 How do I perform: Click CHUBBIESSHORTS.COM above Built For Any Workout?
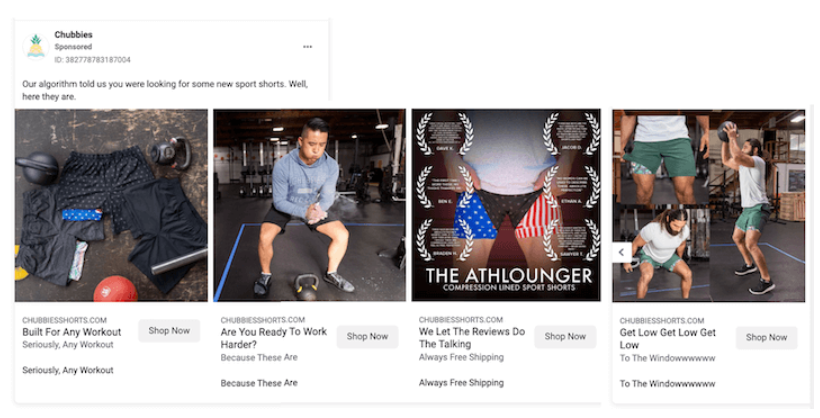[64, 320]
